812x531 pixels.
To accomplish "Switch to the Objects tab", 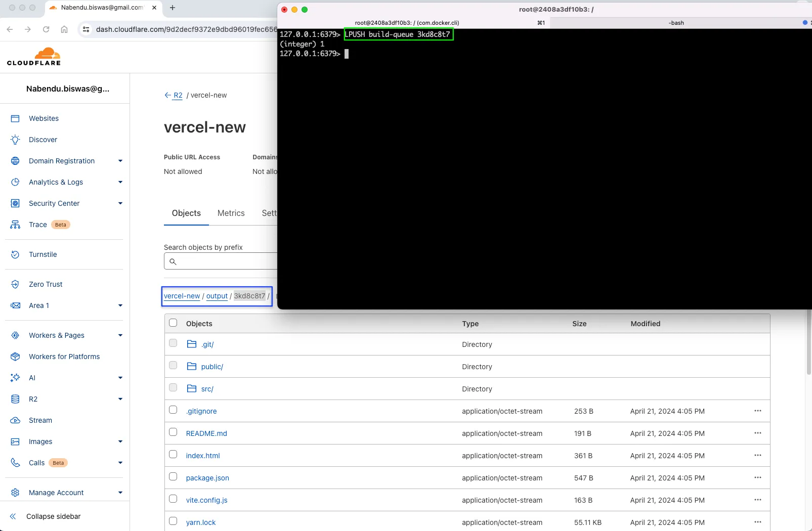I will (x=186, y=213).
